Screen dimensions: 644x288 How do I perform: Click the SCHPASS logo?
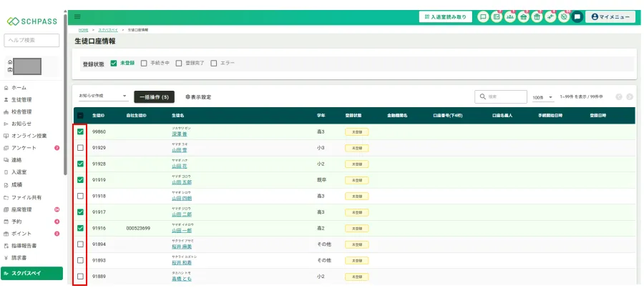point(31,21)
